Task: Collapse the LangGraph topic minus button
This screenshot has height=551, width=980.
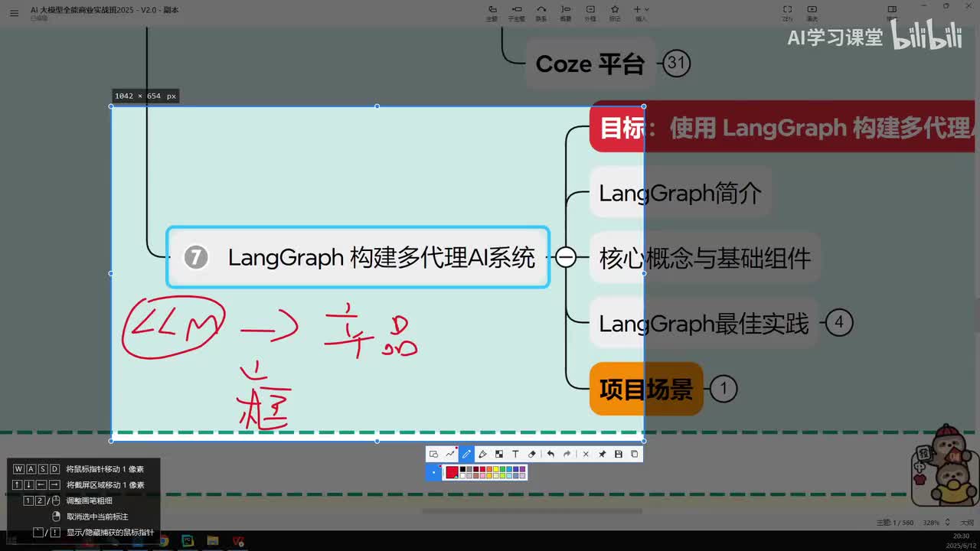Action: [566, 257]
